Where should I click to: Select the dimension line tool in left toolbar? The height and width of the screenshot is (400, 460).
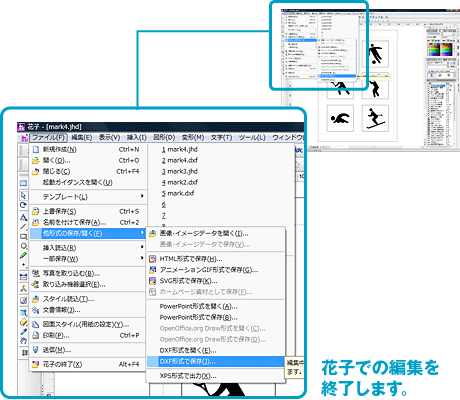23,277
